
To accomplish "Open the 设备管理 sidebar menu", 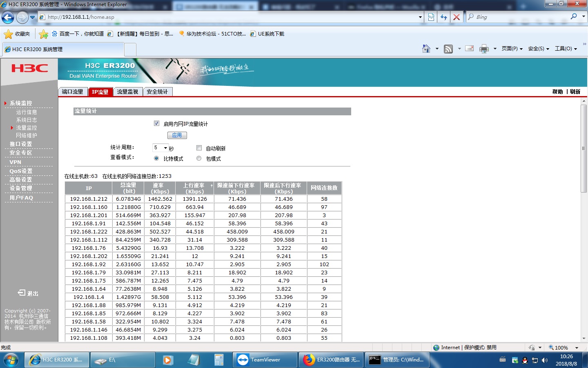I will pos(21,188).
